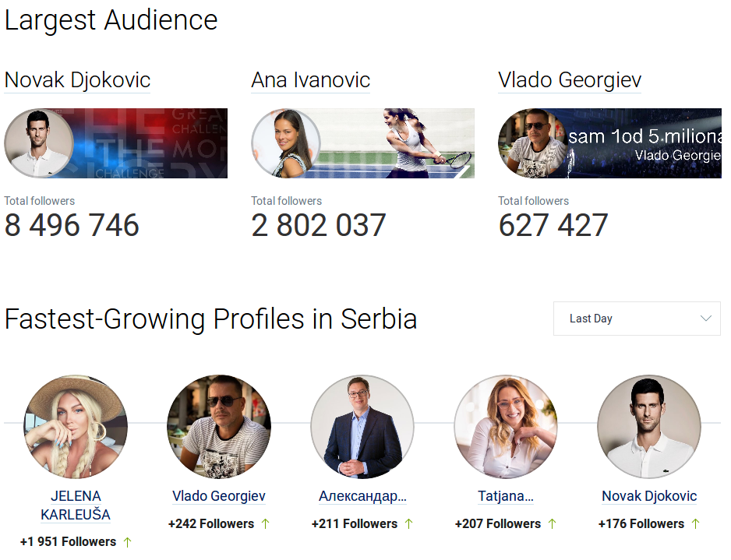Click the Tatjana... name link
This screenshot has height=560, width=731.
[x=506, y=496]
